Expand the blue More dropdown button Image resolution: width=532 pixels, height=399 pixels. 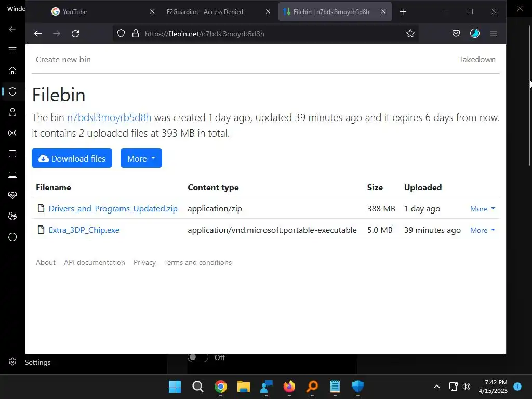point(141,158)
